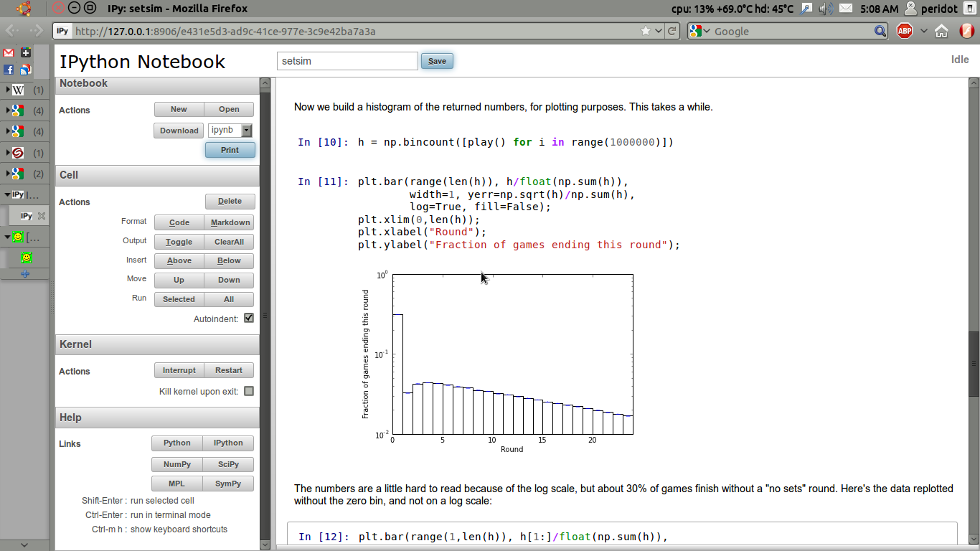Screen dimensions: 980x551
Task: Go to the Firefox home page icon
Action: point(942,31)
